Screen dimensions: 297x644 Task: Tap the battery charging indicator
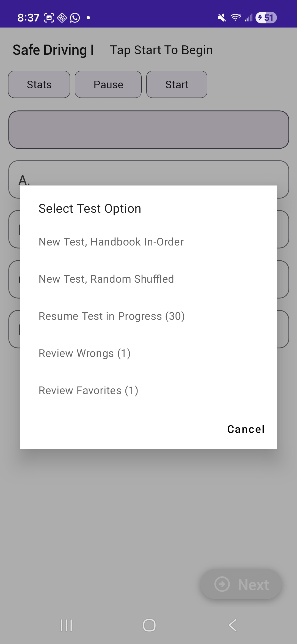point(266,18)
